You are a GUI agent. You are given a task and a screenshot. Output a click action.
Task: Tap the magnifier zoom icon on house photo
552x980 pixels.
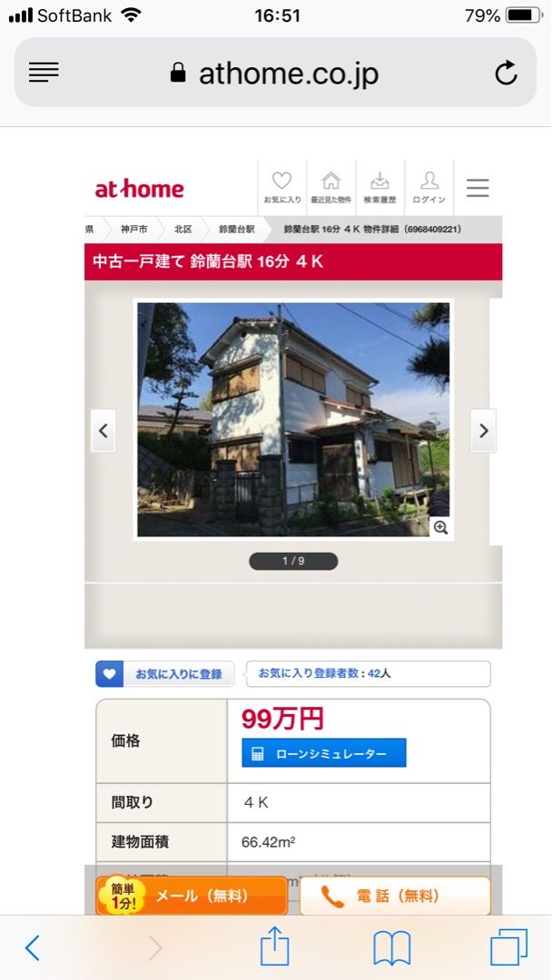[x=440, y=527]
